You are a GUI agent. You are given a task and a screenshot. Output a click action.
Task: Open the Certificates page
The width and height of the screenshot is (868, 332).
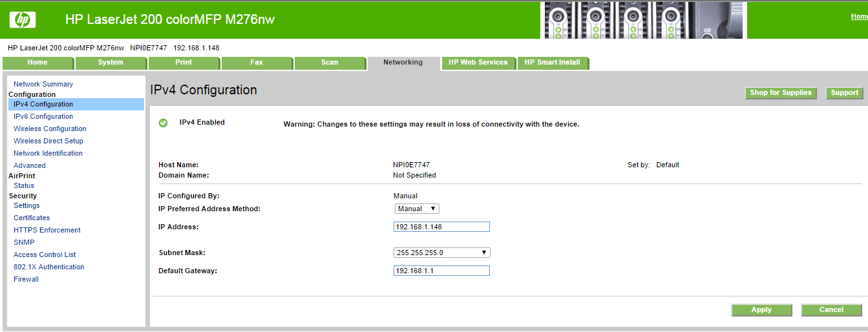point(32,218)
